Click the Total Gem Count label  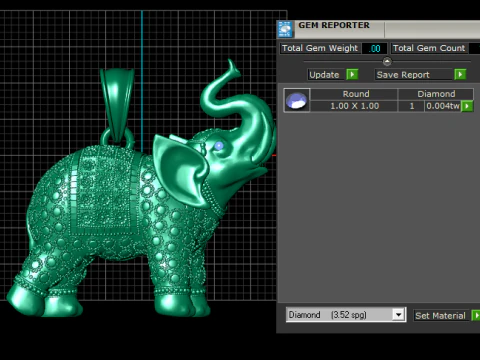tap(429, 48)
